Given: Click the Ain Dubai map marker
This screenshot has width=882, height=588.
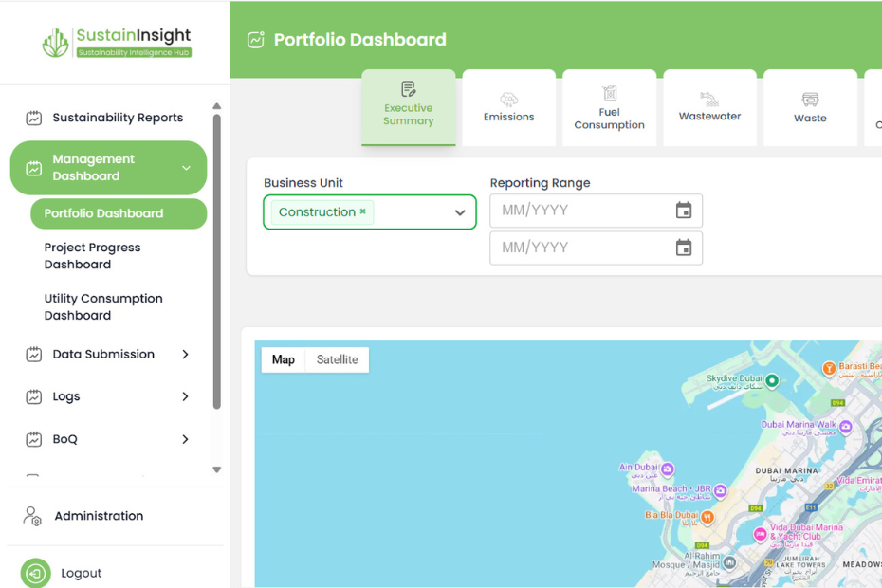Looking at the screenshot, I should [668, 469].
